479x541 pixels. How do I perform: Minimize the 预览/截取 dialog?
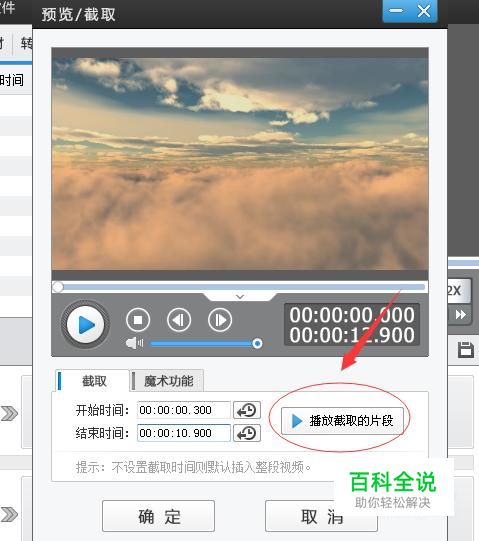tap(396, 11)
